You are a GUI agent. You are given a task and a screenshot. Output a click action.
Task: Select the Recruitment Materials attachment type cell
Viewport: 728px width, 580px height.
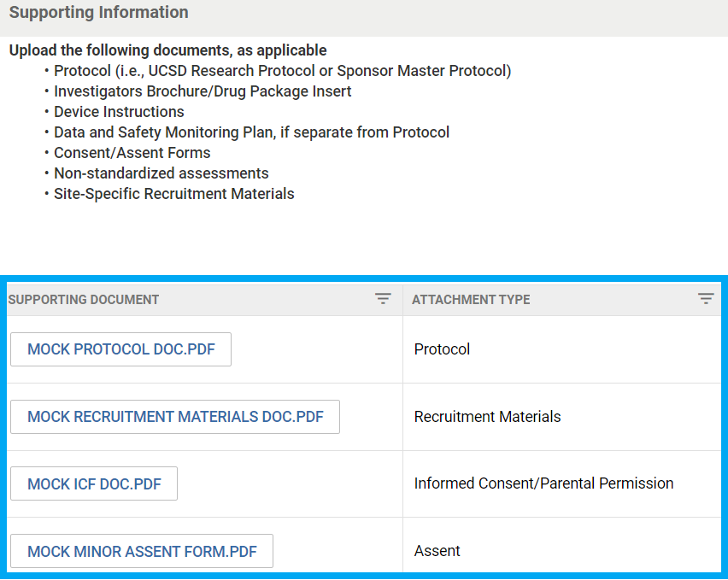pos(487,417)
